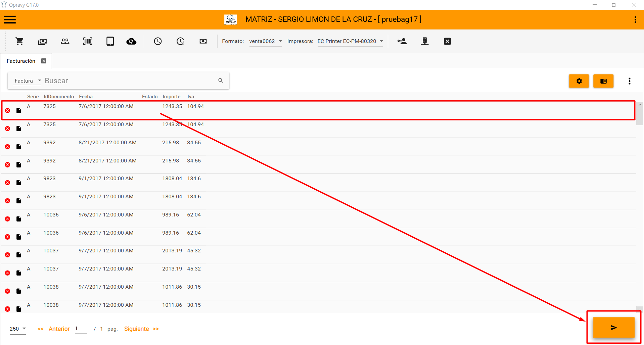
Task: Click the Fecha column header
Action: coord(86,97)
